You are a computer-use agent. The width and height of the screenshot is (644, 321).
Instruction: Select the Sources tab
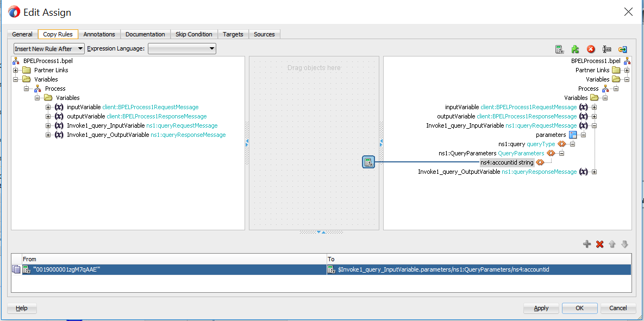(x=264, y=34)
